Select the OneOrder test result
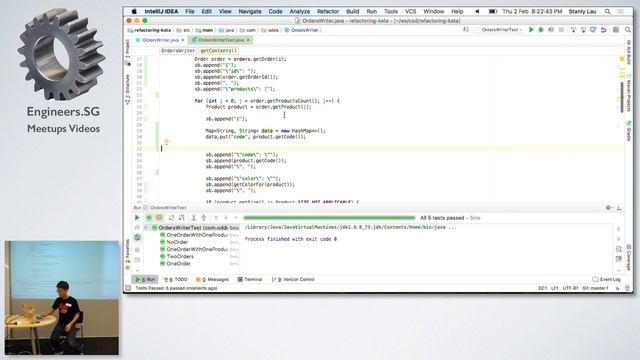The height and width of the screenshot is (360, 640). [178, 264]
